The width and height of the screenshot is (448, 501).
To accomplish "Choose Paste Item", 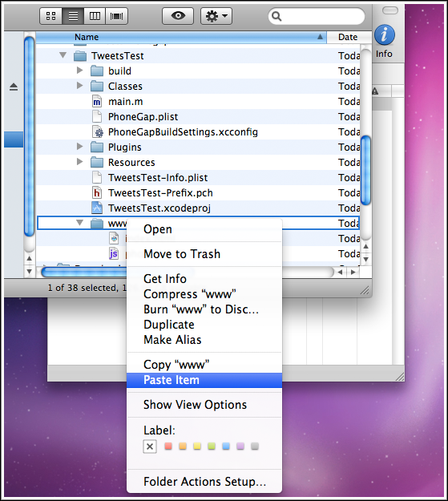I will pos(204,380).
